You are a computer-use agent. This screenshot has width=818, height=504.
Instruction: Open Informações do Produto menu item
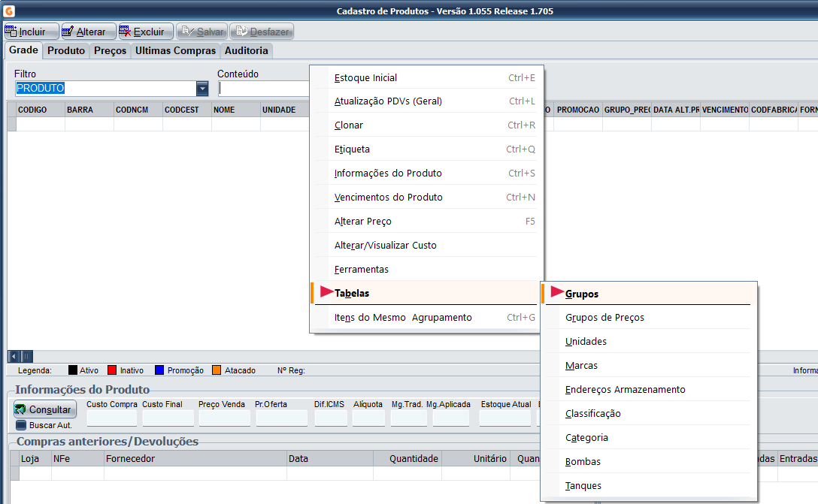coord(426,173)
